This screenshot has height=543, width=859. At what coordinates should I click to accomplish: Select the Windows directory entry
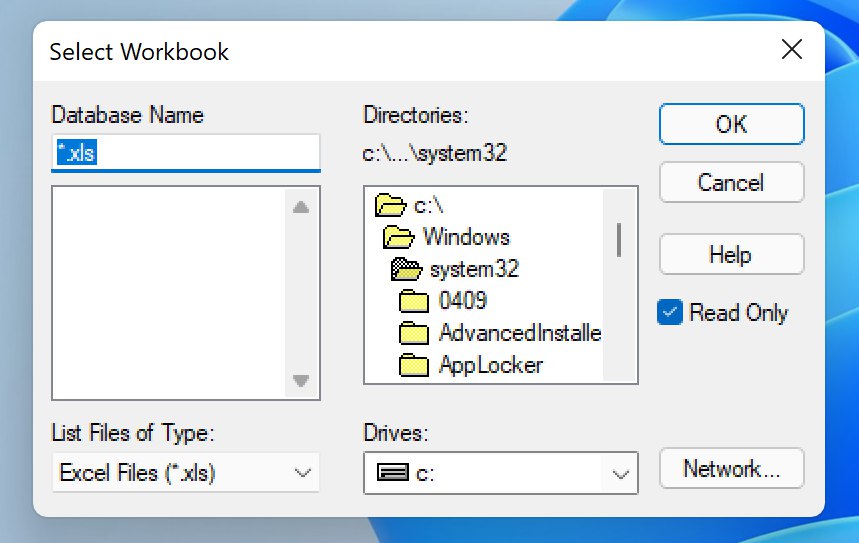[x=466, y=237]
